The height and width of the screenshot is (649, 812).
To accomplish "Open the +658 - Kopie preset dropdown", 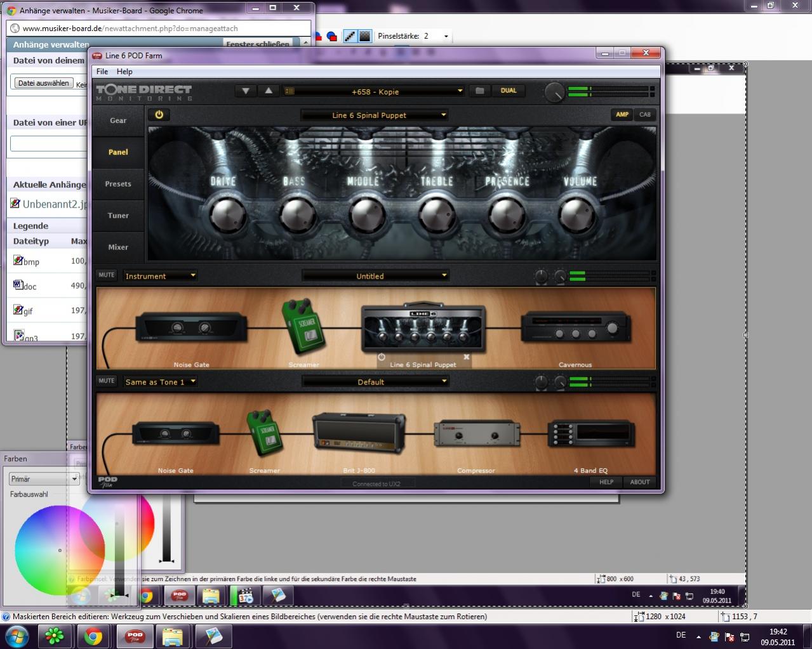I will coord(375,91).
